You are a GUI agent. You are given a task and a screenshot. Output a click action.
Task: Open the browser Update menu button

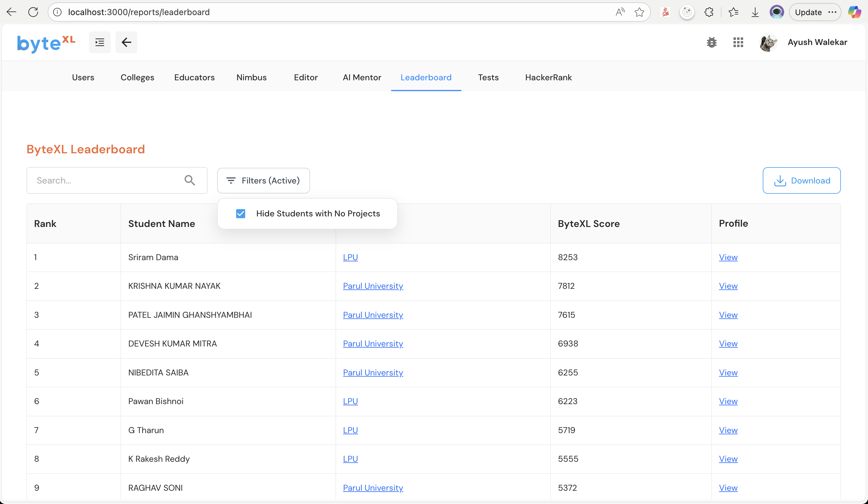(x=815, y=12)
